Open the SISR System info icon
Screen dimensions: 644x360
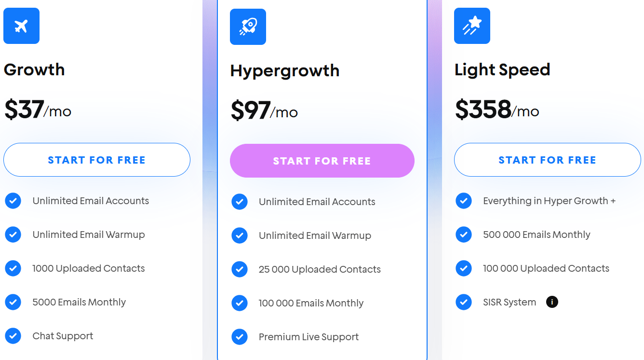(x=552, y=302)
